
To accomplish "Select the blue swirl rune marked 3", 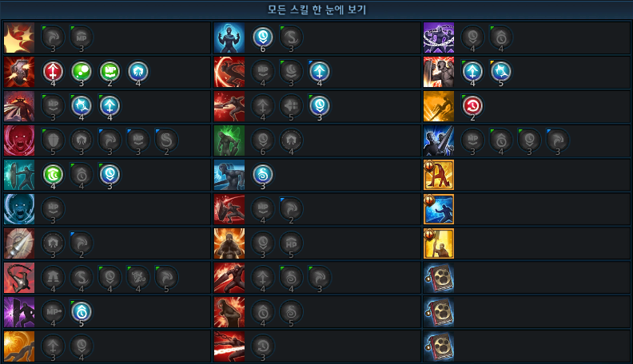I will click(x=263, y=175).
